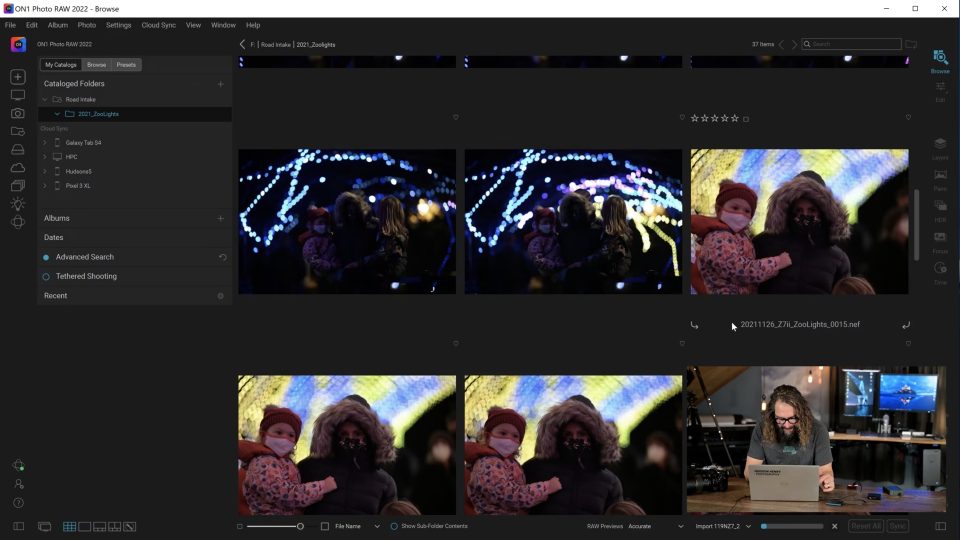Cancel the import progress with X
This screenshot has width=960, height=540.
click(x=834, y=526)
